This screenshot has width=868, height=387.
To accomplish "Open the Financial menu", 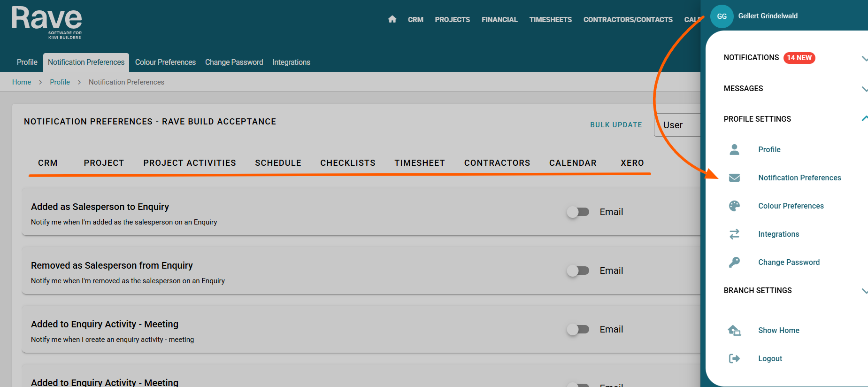I will [x=499, y=20].
